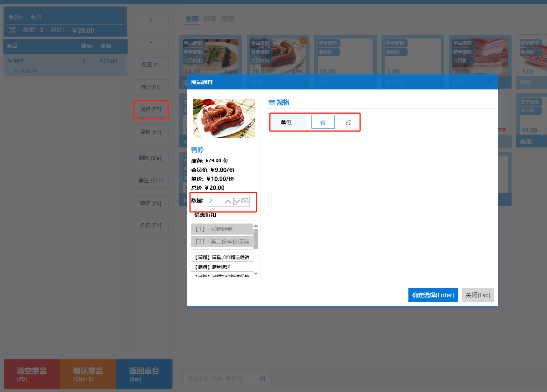Click the quantity decrease down arrow

tap(237, 201)
